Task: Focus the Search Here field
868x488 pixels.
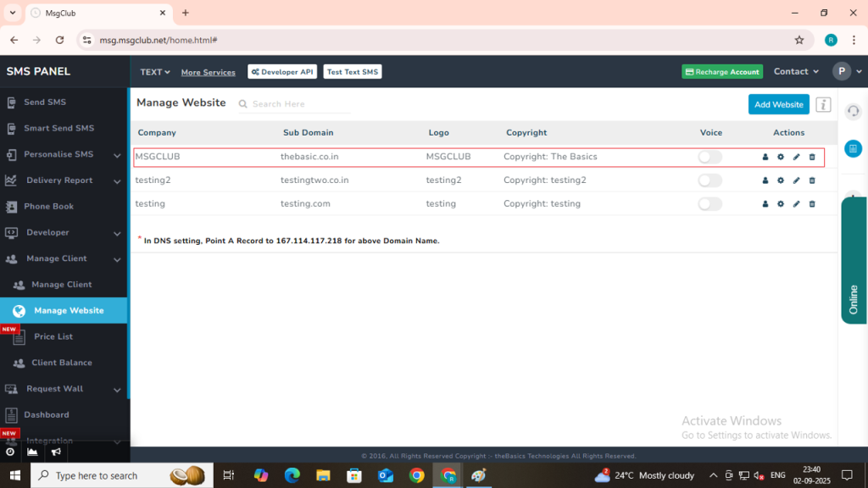Action: click(x=301, y=104)
